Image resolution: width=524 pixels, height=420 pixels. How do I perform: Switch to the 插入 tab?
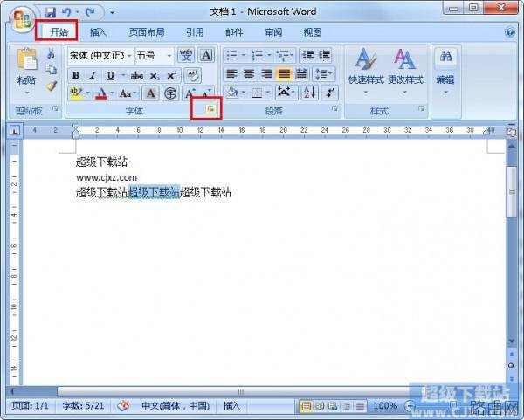(98, 32)
